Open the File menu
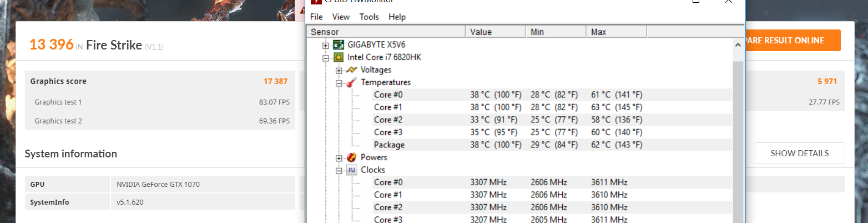Screen dimensions: 868x223 point(316,17)
